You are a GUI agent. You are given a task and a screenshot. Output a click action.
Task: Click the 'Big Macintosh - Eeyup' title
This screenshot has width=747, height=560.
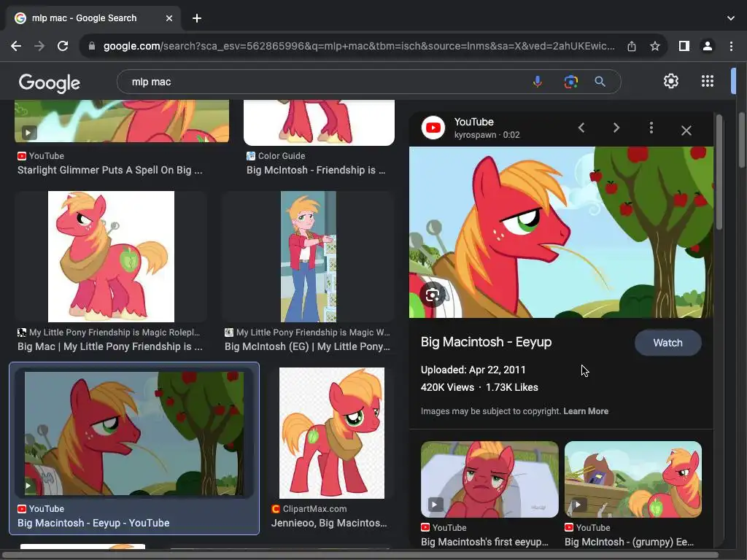[486, 342]
